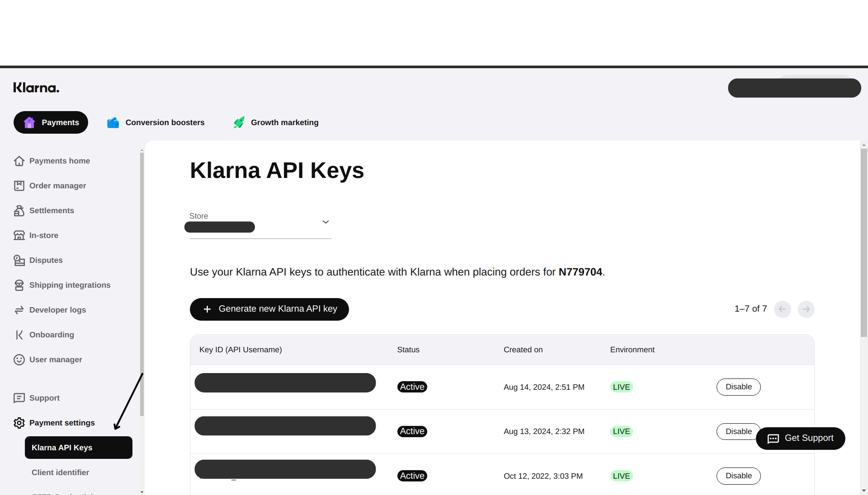The width and height of the screenshot is (868, 495).
Task: Click the Settlements money bag icon
Action: 19,210
